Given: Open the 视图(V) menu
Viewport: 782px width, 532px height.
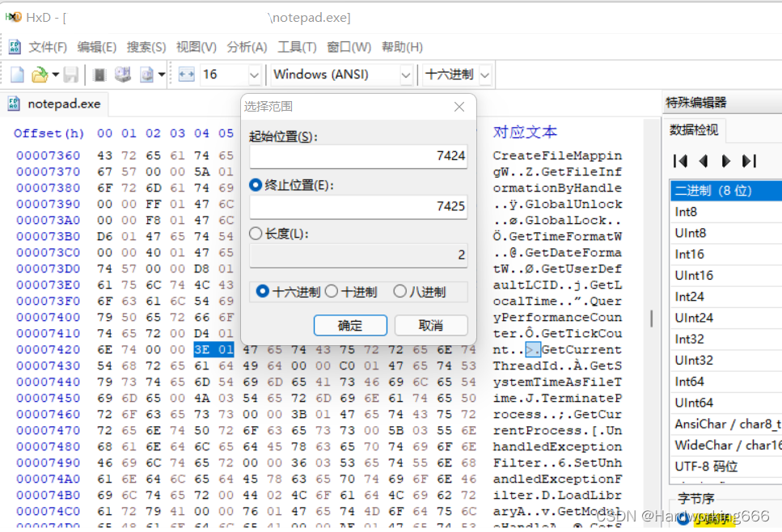Looking at the screenshot, I should [x=196, y=48].
